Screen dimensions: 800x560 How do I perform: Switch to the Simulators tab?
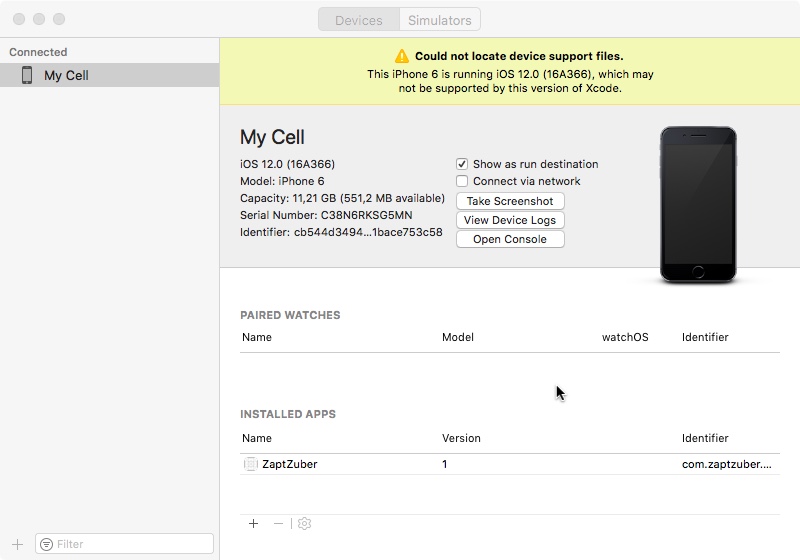click(439, 20)
